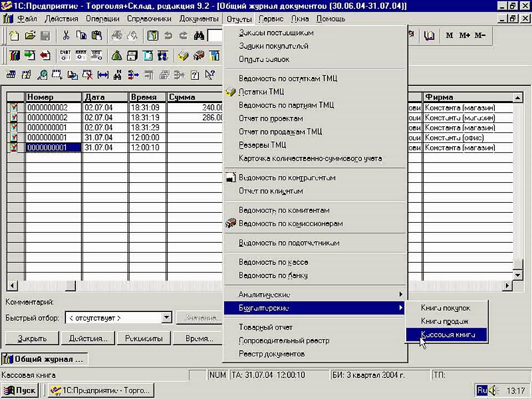The width and height of the screenshot is (532, 399).
Task: Click the context help pointer icon
Action: pos(210,75)
